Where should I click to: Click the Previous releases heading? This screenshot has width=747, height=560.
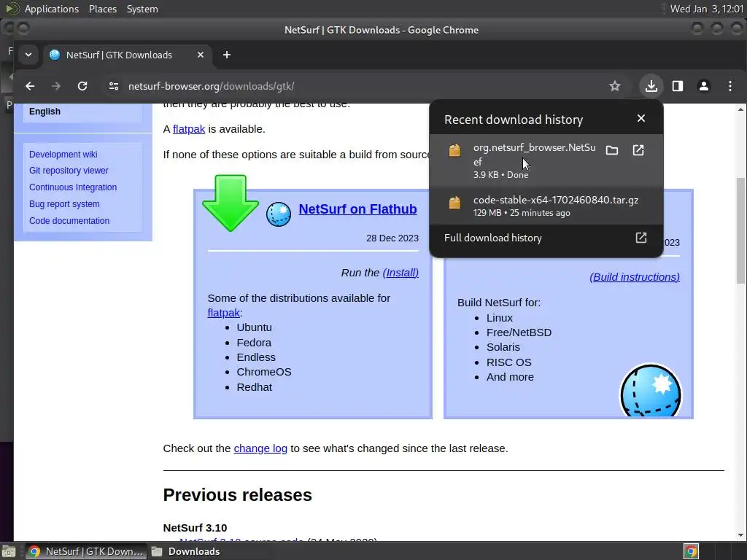[237, 495]
